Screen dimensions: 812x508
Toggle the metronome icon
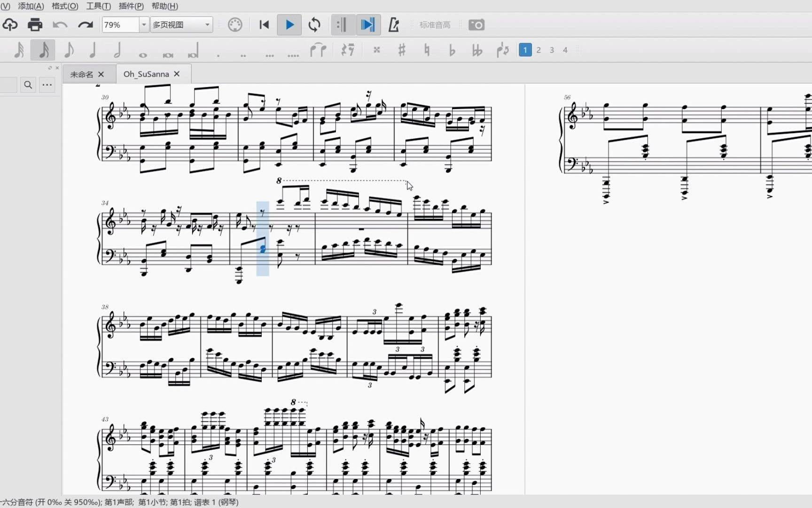(x=394, y=24)
